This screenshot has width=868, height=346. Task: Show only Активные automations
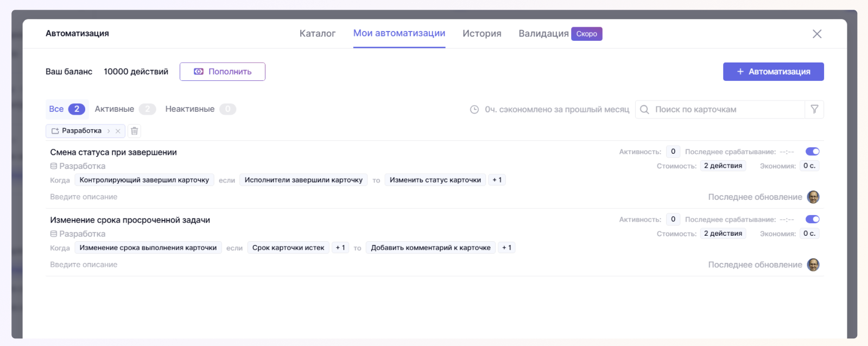115,109
